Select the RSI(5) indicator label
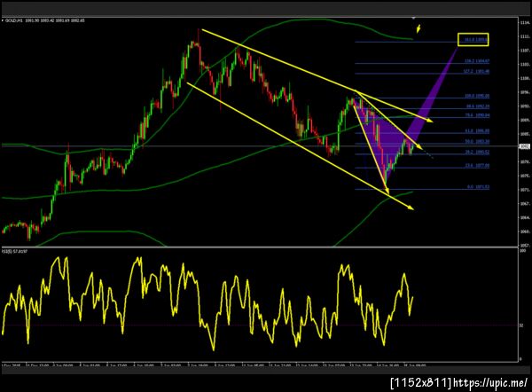The width and height of the screenshot is (532, 392). tap(14, 251)
